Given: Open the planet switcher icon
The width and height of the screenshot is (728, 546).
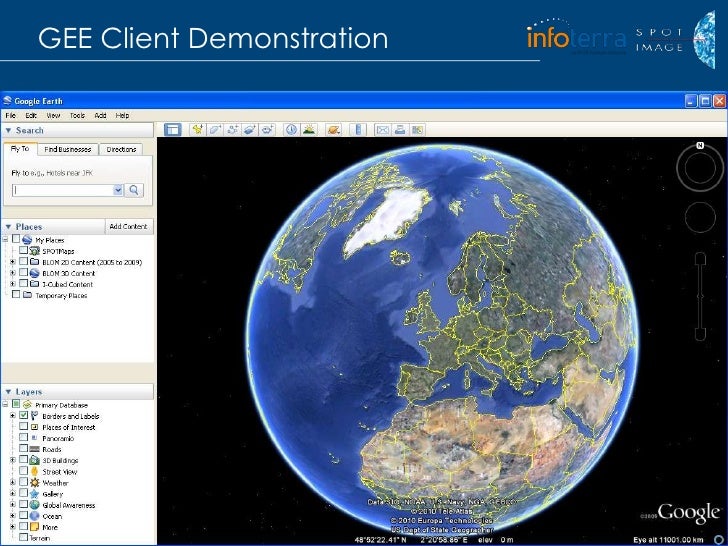Looking at the screenshot, I should 335,130.
